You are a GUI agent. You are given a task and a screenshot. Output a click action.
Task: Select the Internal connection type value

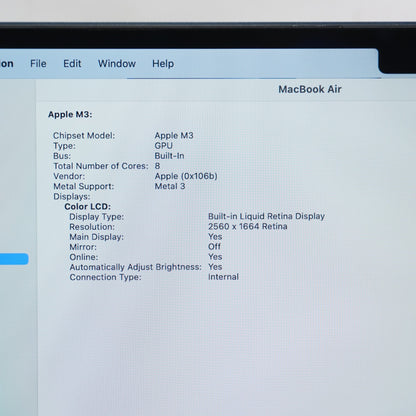223,277
